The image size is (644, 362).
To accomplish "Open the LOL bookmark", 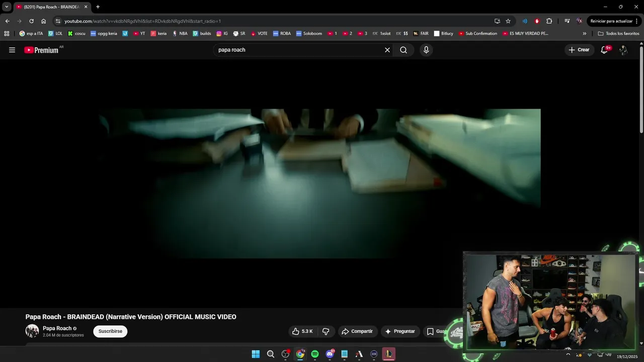I will [x=55, y=34].
